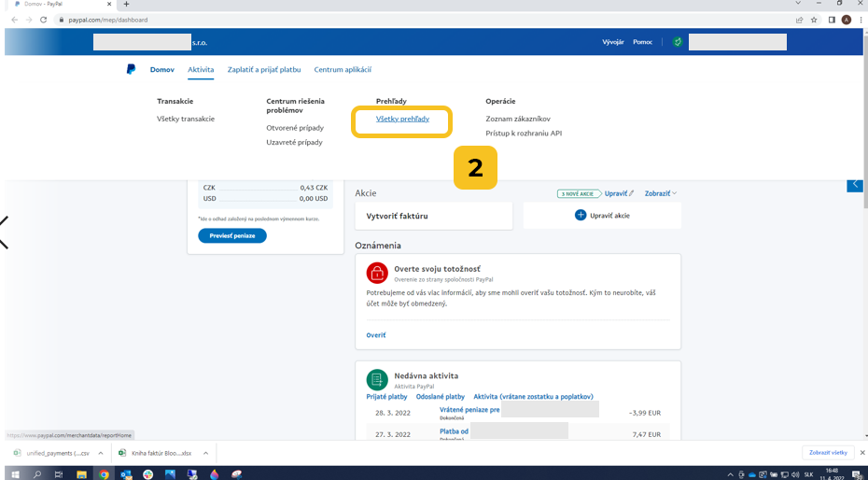
Task: Open File Explorer from the taskbar
Action: pos(81,474)
